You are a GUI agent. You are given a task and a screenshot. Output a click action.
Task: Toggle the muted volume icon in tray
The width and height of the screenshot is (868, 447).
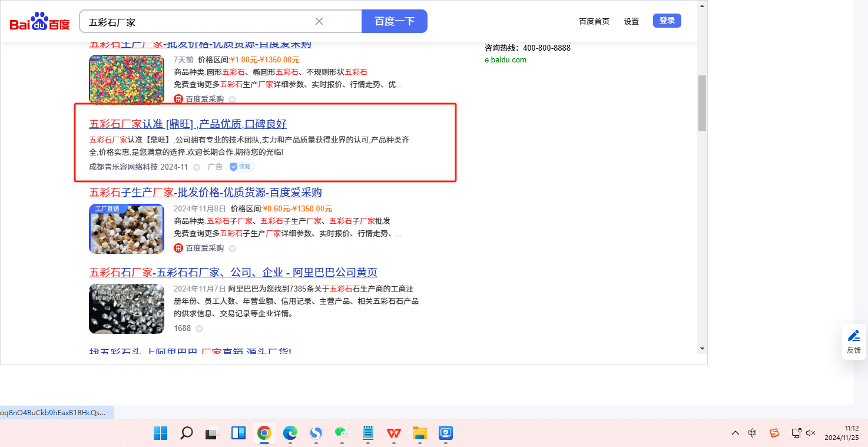tap(811, 433)
